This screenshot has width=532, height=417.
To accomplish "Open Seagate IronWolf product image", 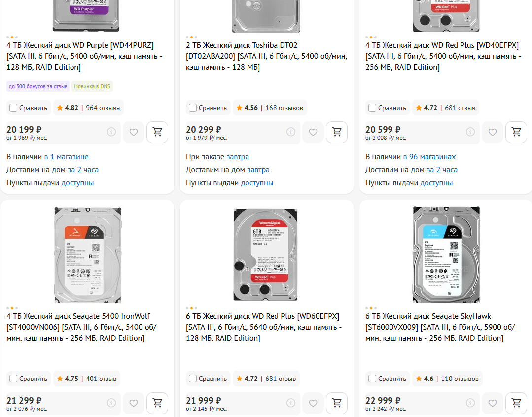I will click(x=86, y=255).
